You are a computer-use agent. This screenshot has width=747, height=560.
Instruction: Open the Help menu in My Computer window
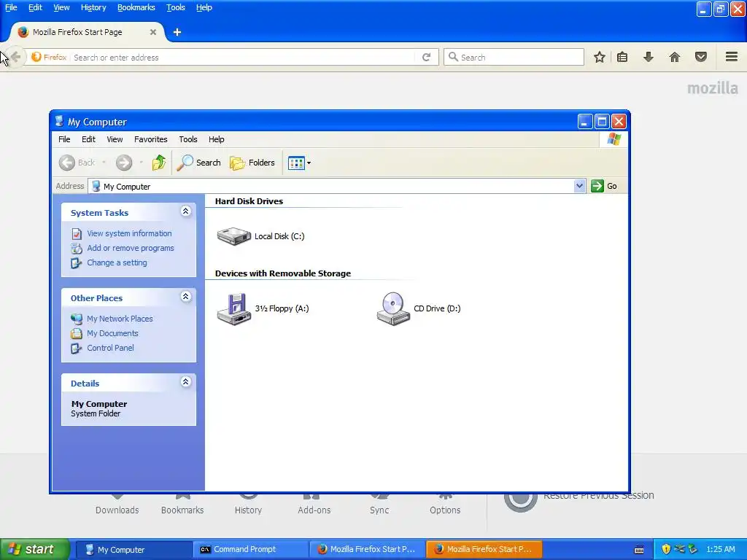click(216, 139)
